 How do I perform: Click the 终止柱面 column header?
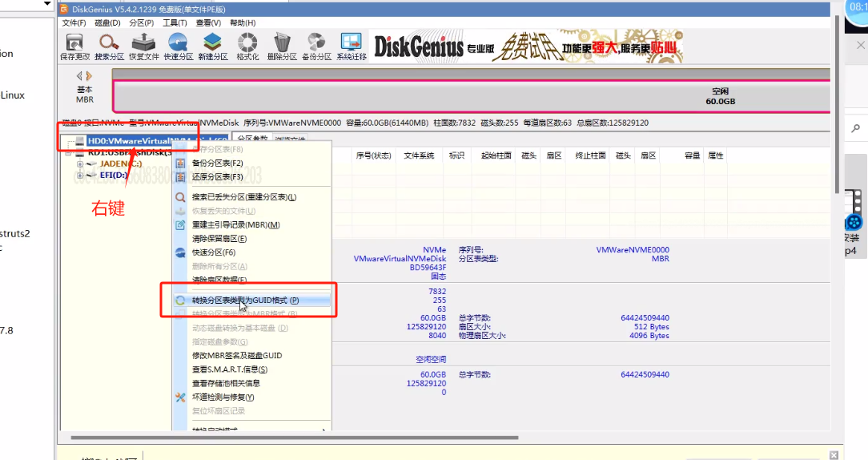(591, 155)
